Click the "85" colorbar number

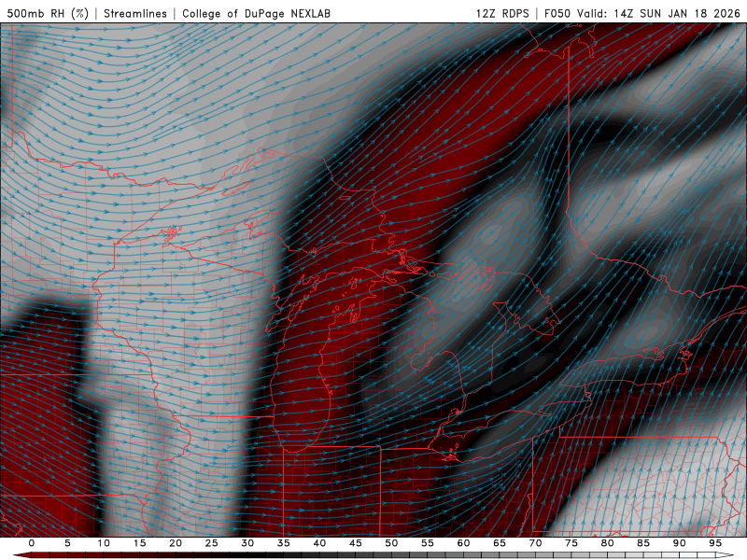point(643,543)
